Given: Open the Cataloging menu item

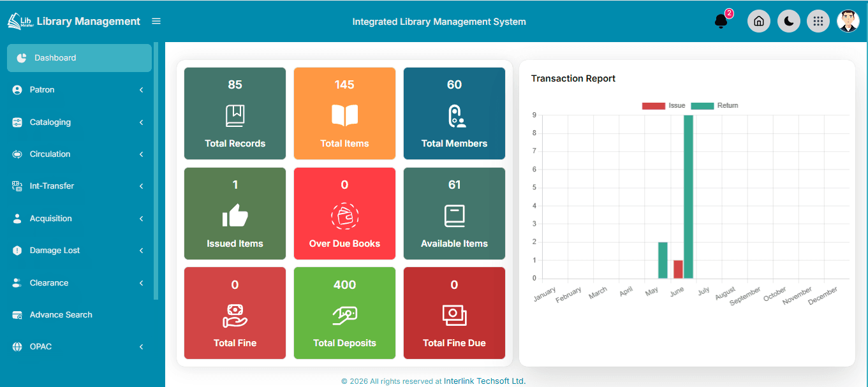Looking at the screenshot, I should pos(78,122).
